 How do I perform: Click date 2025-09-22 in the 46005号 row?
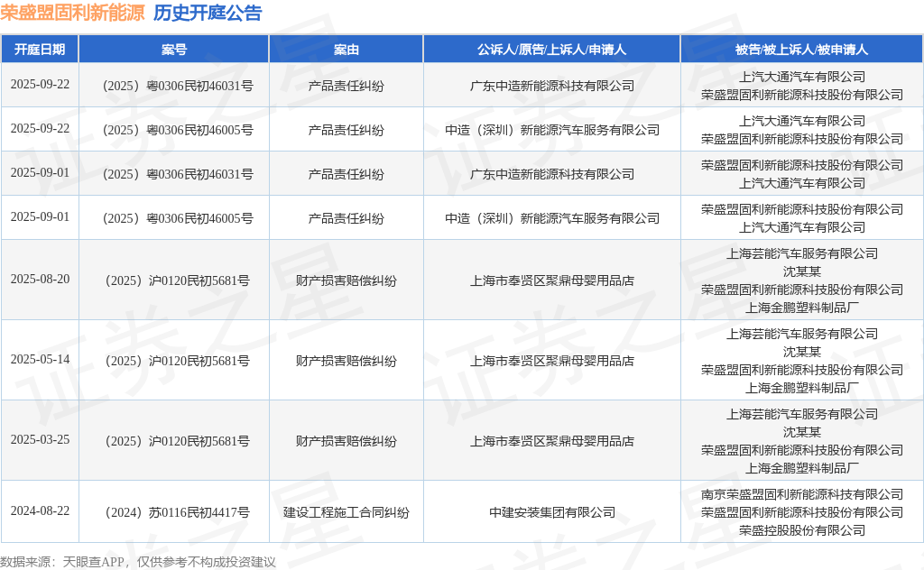click(40, 128)
